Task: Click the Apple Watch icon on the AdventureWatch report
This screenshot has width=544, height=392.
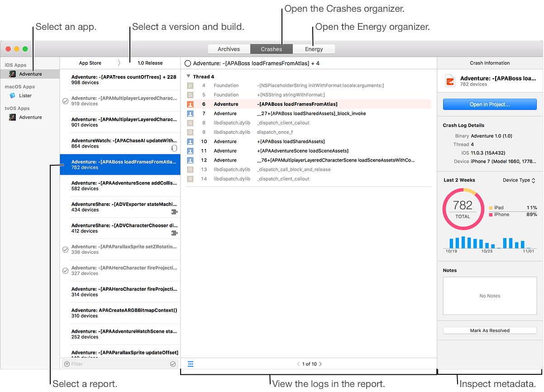Action: tap(174, 148)
